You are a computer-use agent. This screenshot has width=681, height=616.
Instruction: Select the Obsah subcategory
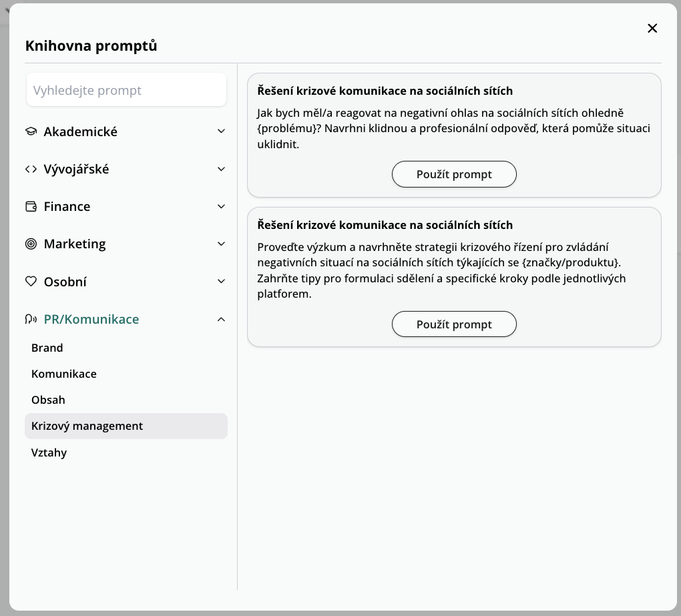(x=48, y=400)
